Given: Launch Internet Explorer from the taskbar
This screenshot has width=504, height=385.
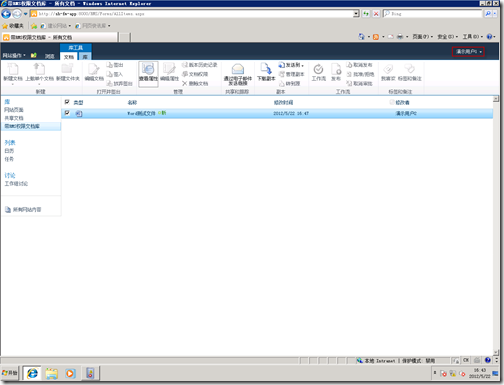Looking at the screenshot, I should (x=32, y=373).
